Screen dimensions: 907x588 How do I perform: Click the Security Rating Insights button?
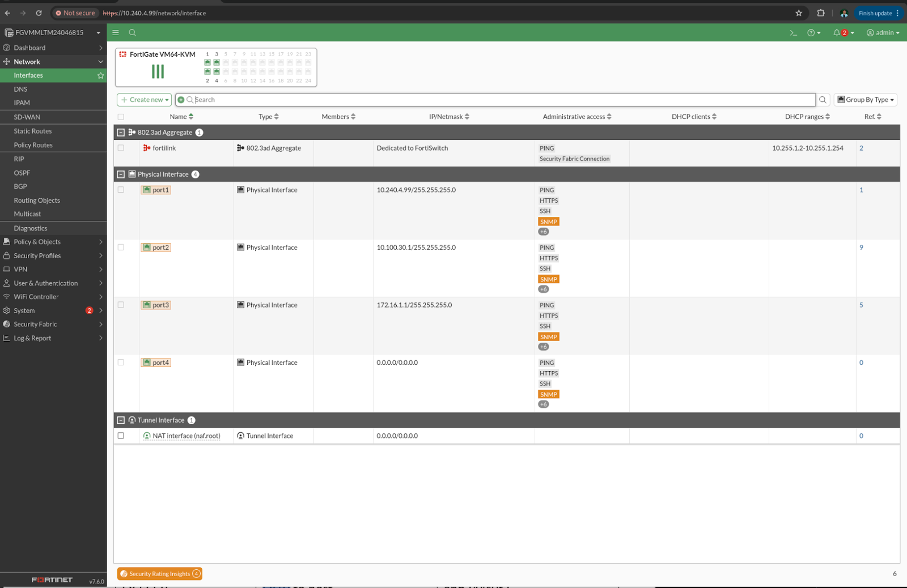coord(160,574)
